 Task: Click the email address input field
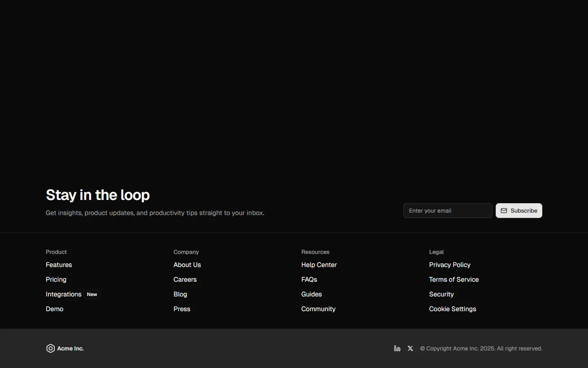[447, 211]
